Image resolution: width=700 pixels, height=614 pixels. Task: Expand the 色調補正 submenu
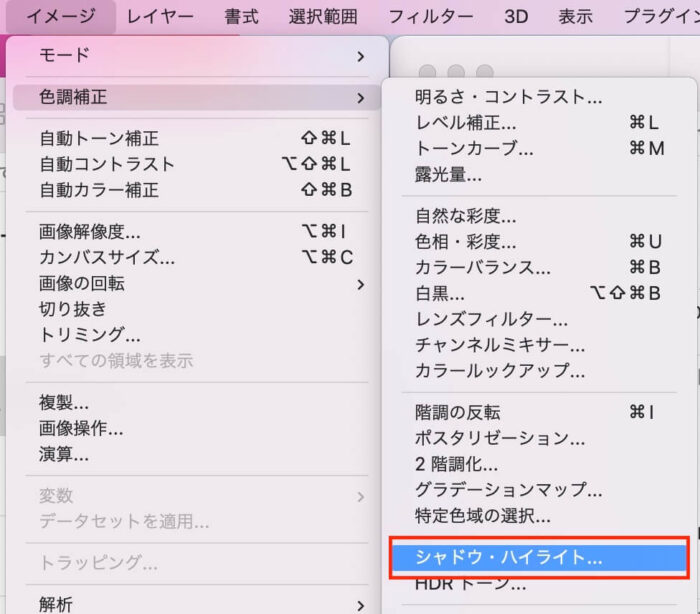point(197,97)
